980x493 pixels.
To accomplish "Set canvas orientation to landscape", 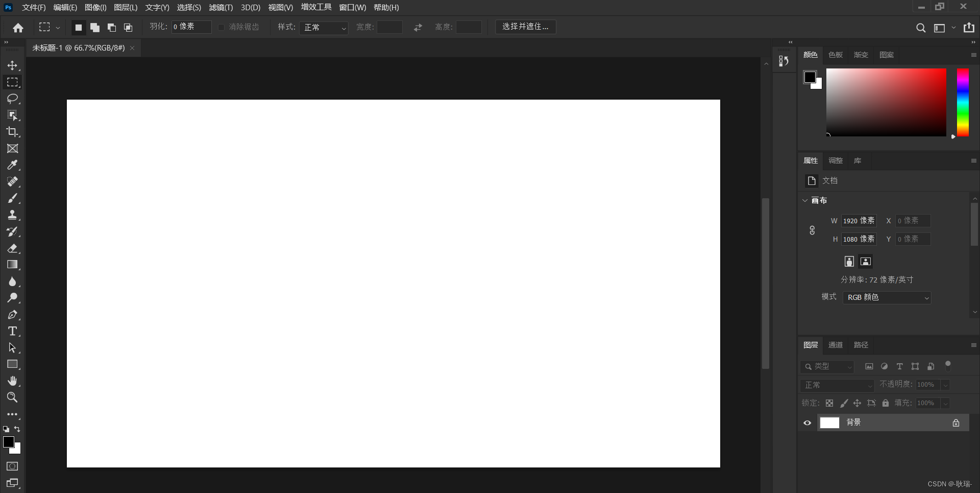I will tap(866, 262).
